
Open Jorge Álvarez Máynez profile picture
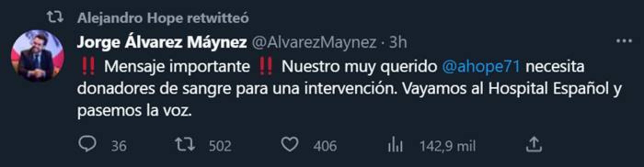38,56
